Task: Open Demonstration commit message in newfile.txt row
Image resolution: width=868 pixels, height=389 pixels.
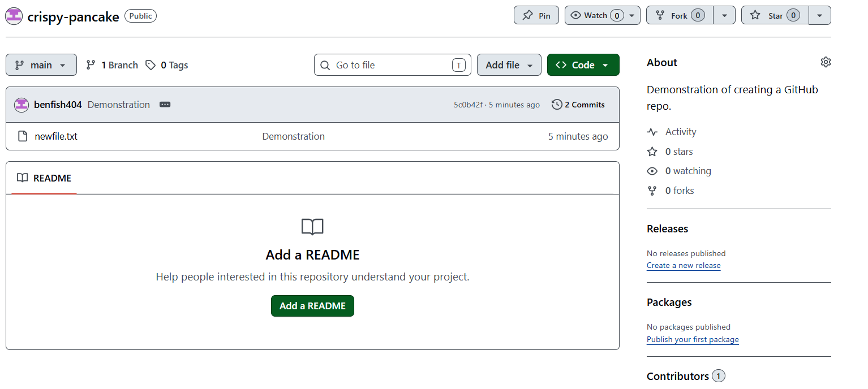Action: click(294, 136)
